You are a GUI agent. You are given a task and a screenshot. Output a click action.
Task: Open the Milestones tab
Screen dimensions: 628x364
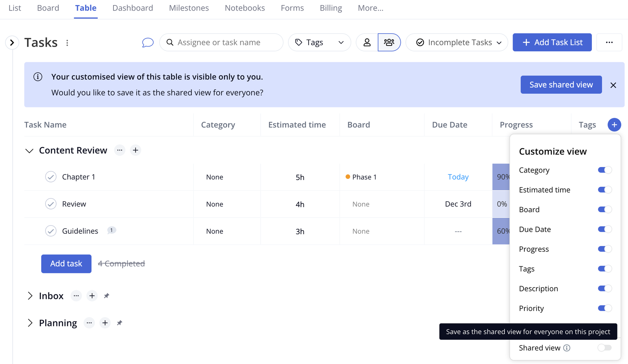tap(189, 8)
